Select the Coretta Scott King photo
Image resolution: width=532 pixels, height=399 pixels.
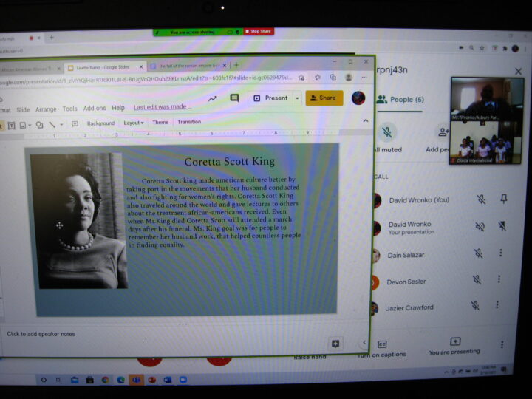pyautogui.click(x=80, y=220)
